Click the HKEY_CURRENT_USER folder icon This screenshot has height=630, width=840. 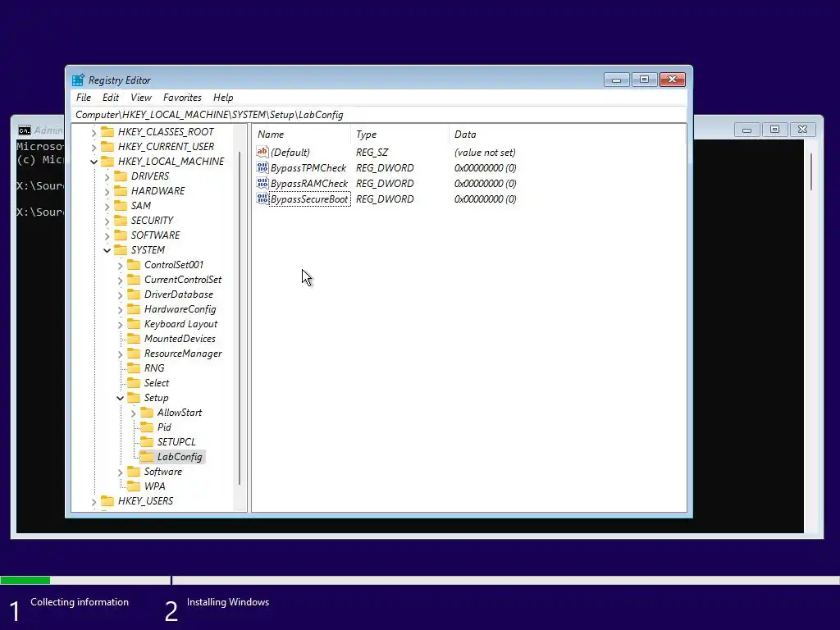click(x=107, y=146)
